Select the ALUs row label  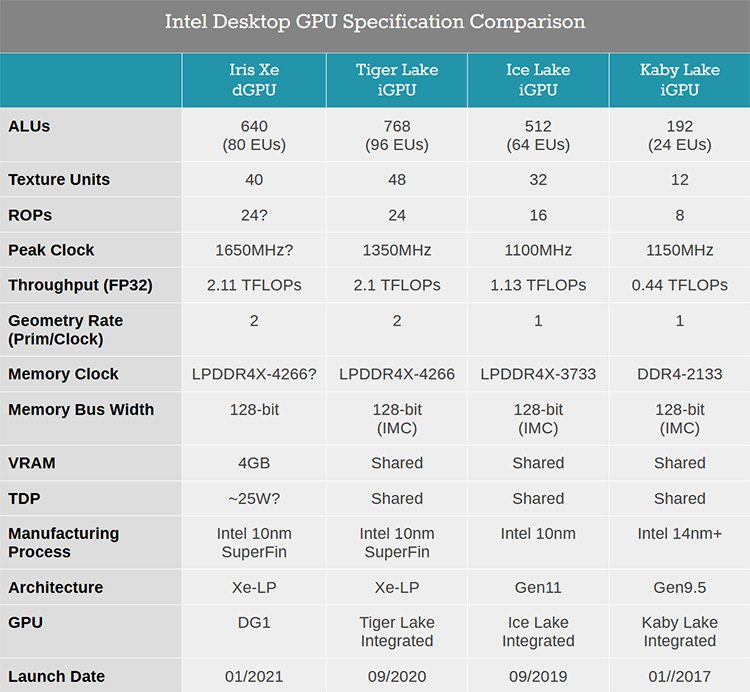29,127
